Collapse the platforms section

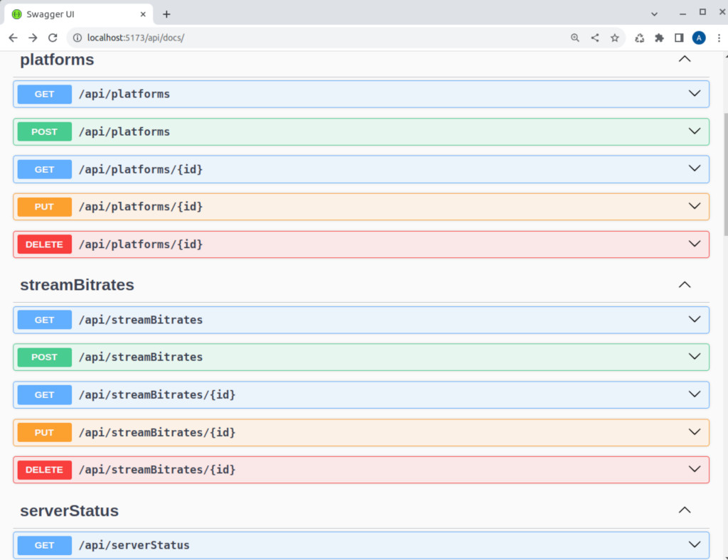pyautogui.click(x=684, y=60)
